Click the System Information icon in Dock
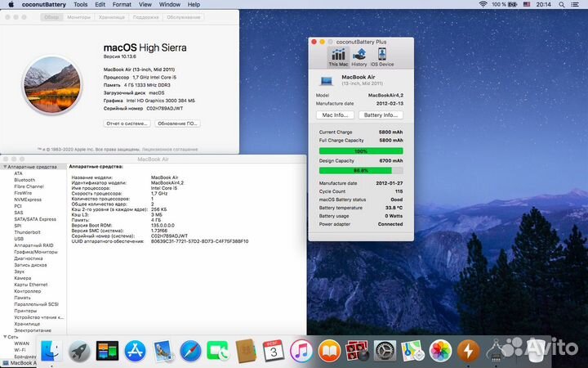The height and width of the screenshot is (368, 588). 496,352
